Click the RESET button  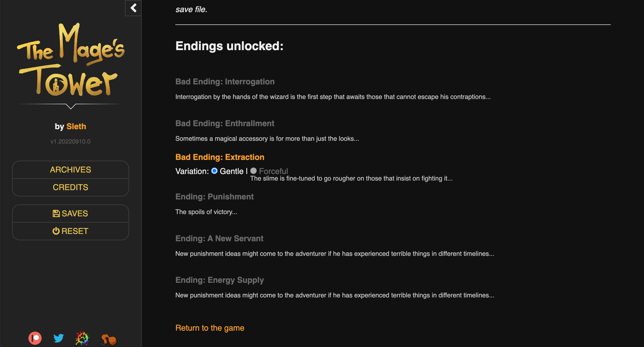75,231
